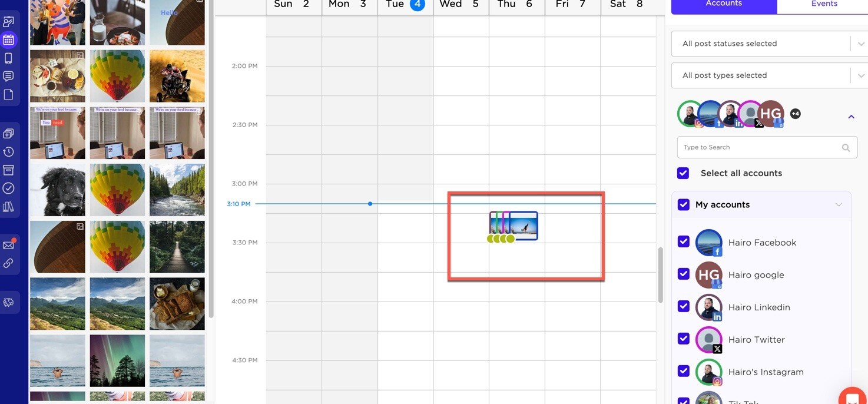Uncheck the Hairo Linkedin checkbox
Screen dimensions: 868x404
(683, 306)
